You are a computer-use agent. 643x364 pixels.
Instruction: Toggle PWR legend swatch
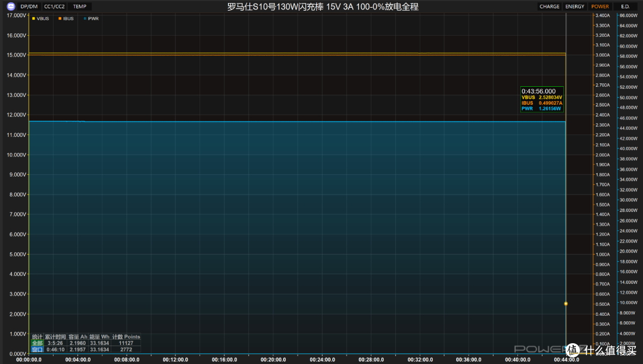pyautogui.click(x=85, y=18)
